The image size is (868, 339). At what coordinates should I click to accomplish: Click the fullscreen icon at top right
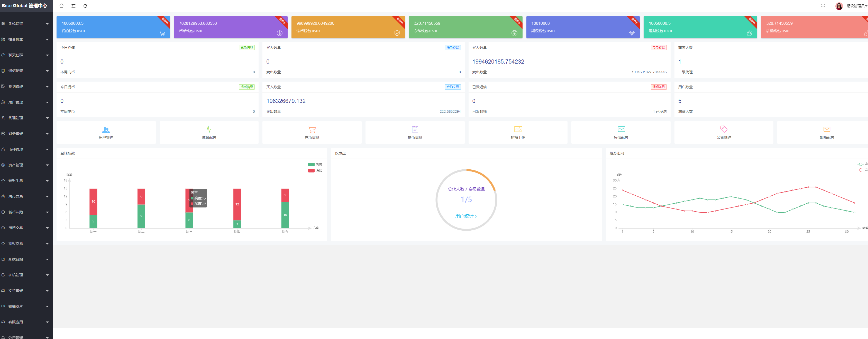(x=823, y=6)
